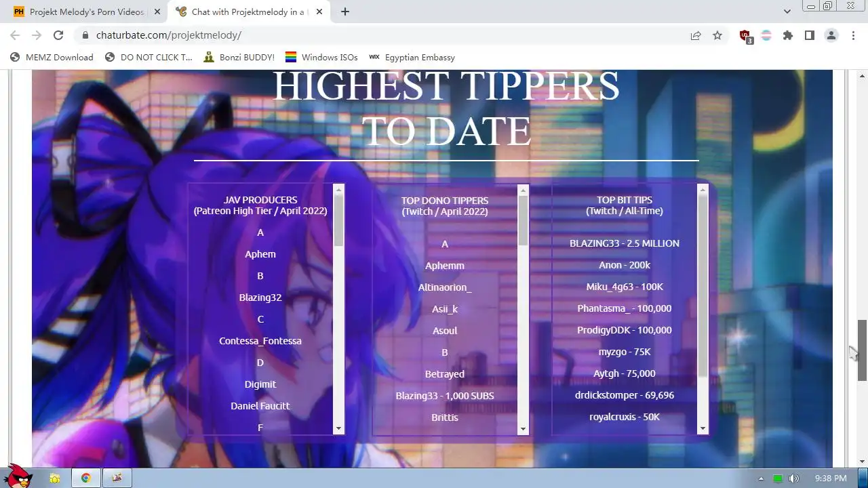Select Anon - 200k entry
The height and width of the screenshot is (488, 868).
click(x=625, y=265)
